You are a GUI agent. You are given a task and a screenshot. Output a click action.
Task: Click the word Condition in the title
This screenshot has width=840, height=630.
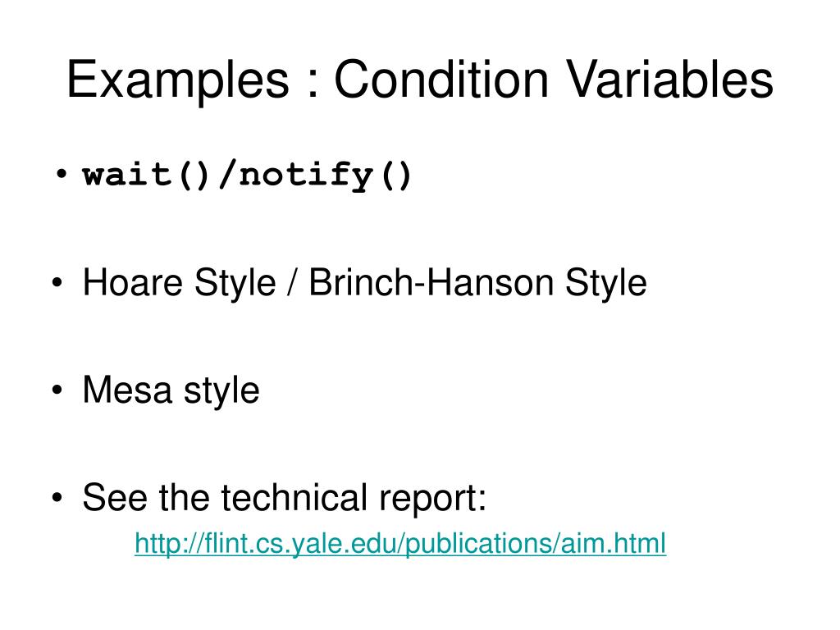[441, 80]
